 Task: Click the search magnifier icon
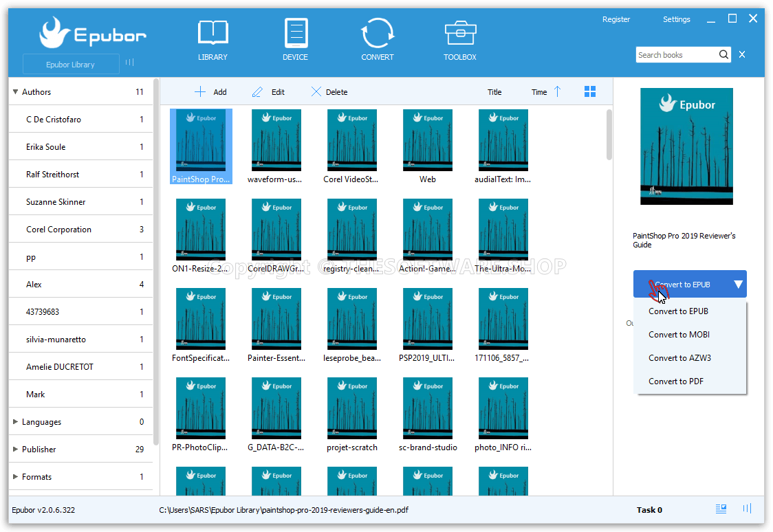coord(723,55)
